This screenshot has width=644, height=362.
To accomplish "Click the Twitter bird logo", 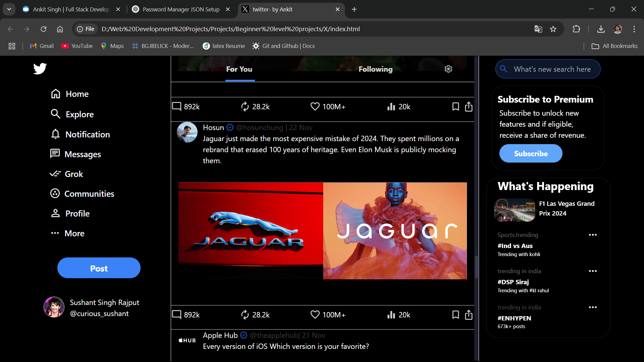I will 40,69.
